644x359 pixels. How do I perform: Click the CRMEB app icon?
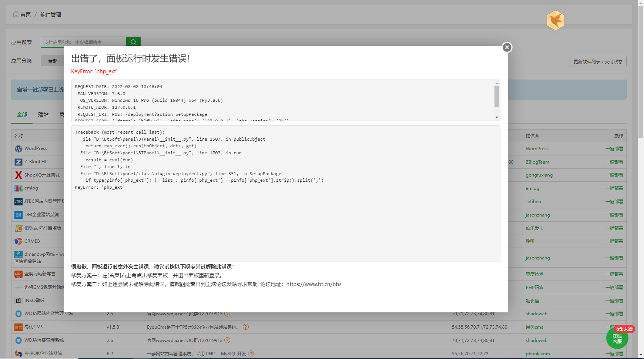tap(19, 241)
